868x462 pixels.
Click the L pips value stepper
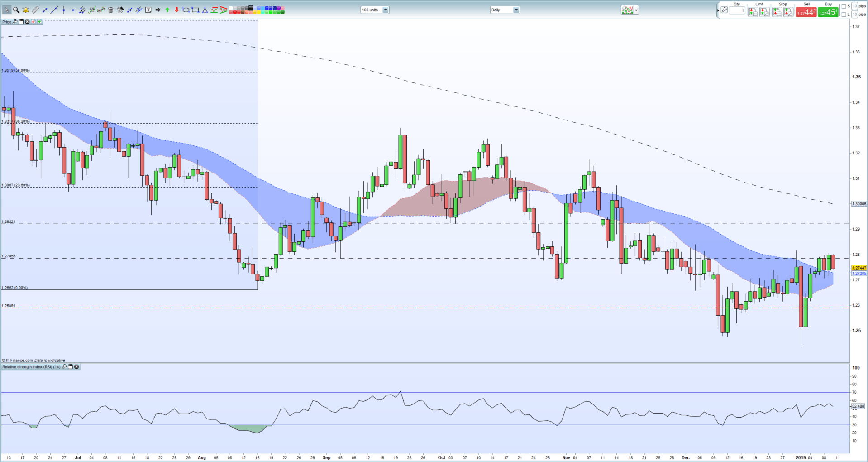click(x=854, y=14)
